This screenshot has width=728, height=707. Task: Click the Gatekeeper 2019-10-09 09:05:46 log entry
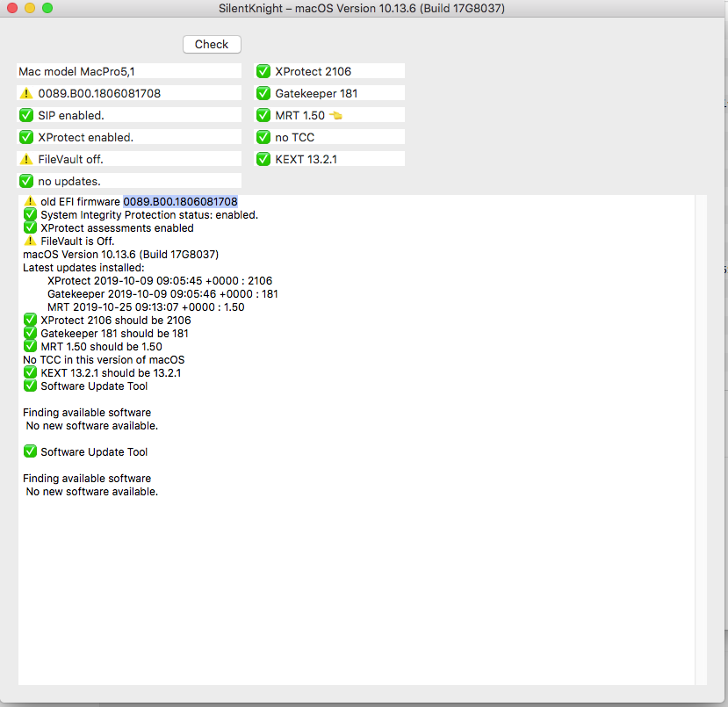click(x=162, y=294)
